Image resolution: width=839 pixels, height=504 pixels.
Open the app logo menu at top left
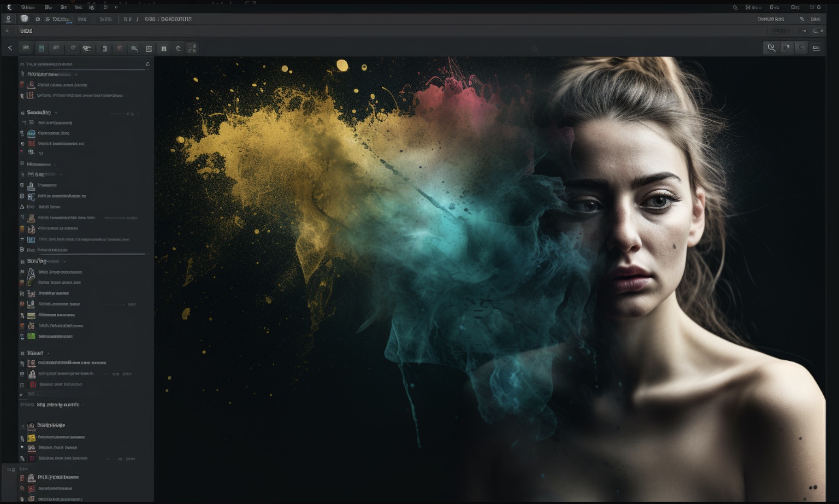[x=9, y=7]
